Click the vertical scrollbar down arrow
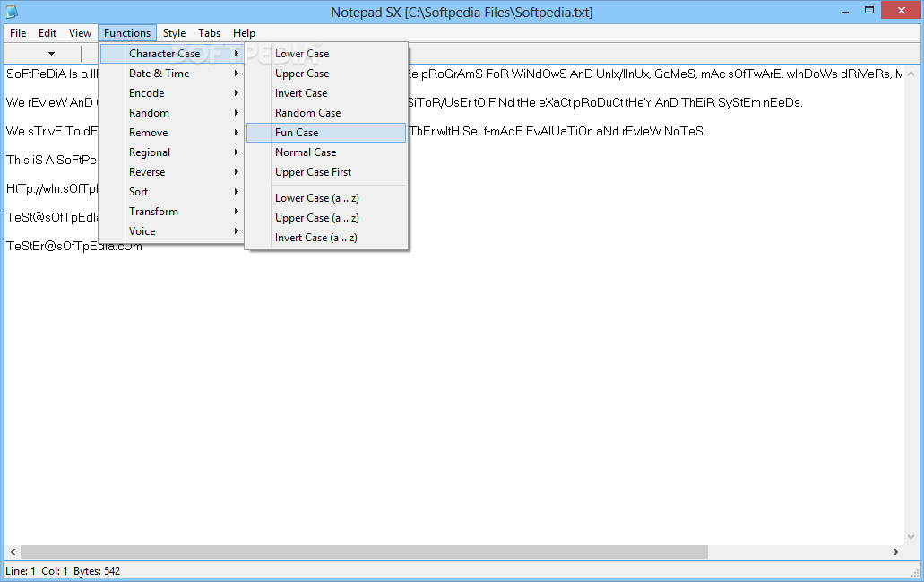The image size is (924, 582). [x=911, y=537]
